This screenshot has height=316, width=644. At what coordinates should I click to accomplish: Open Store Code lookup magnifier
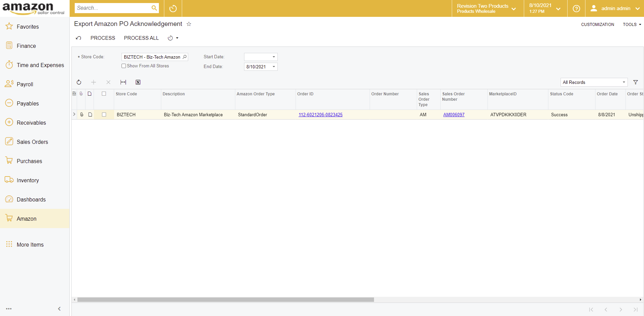[184, 57]
